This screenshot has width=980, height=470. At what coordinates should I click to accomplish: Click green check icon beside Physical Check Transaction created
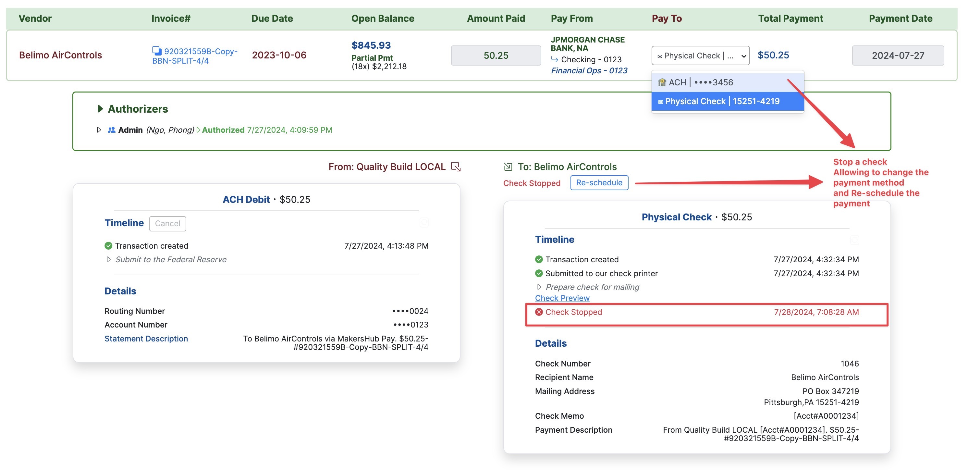pyautogui.click(x=539, y=260)
